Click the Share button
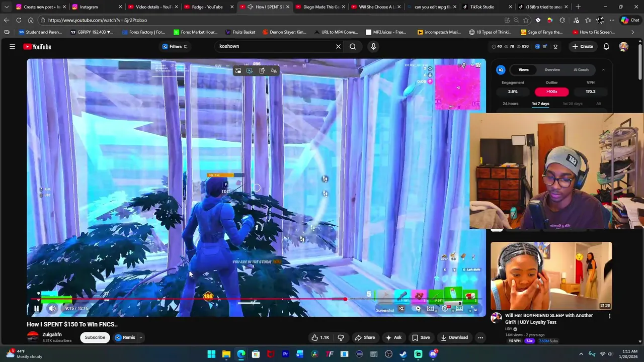Image resolution: width=644 pixels, height=362 pixels. [365, 337]
